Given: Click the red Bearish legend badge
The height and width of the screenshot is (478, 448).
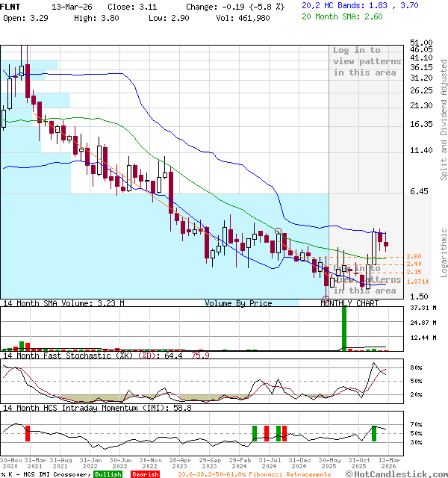Looking at the screenshot, I should click(x=146, y=474).
